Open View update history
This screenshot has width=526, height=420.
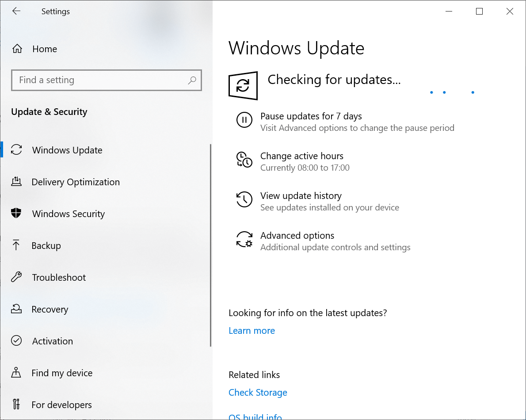(x=301, y=196)
